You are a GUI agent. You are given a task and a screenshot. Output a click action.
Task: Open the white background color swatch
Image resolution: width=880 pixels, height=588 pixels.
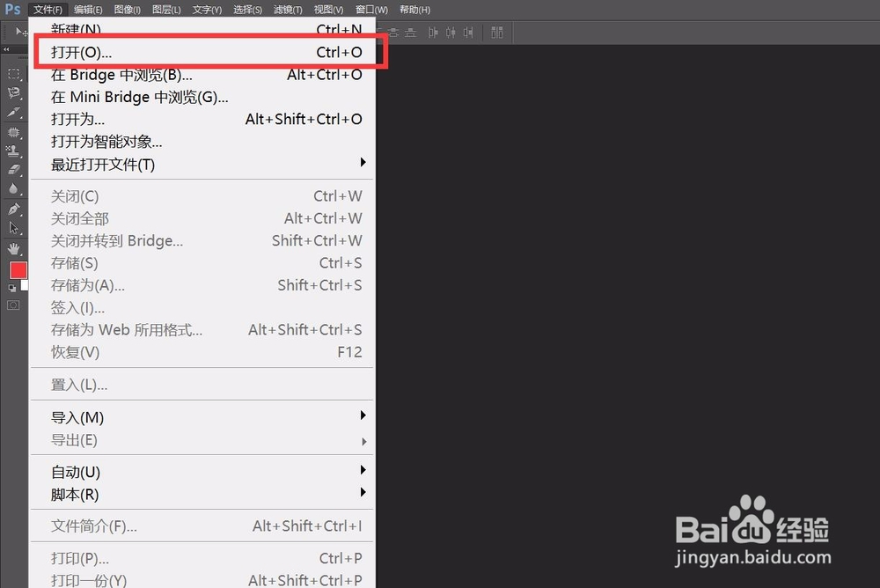coord(24,285)
